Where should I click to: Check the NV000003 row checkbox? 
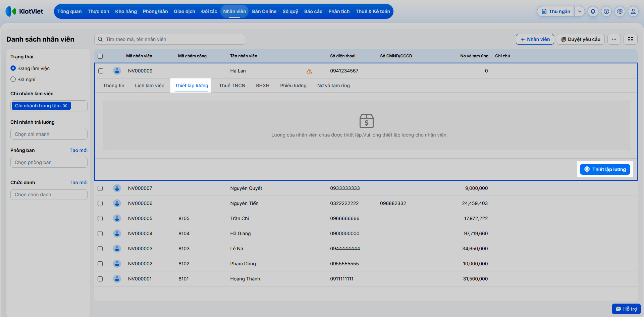click(x=100, y=249)
